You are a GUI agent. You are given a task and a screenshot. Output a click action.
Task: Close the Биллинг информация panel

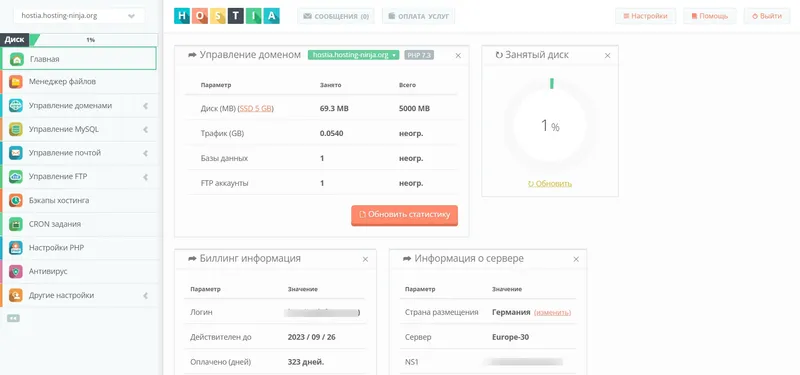pyautogui.click(x=365, y=260)
